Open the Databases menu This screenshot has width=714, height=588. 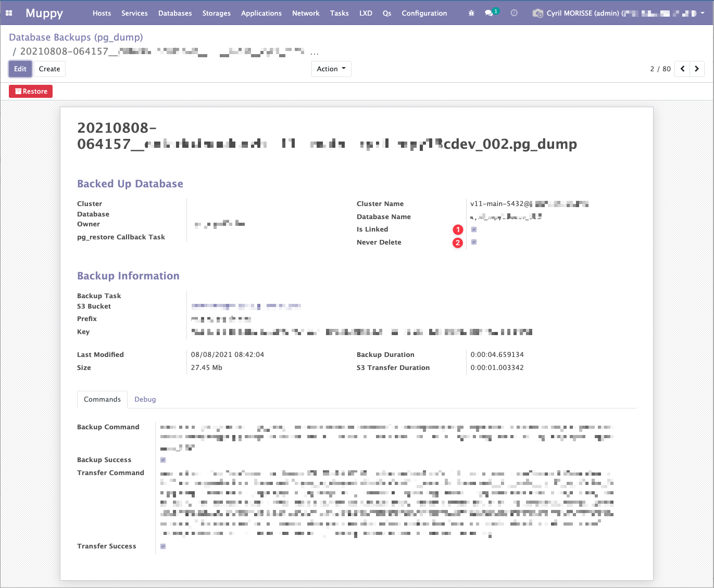[175, 13]
